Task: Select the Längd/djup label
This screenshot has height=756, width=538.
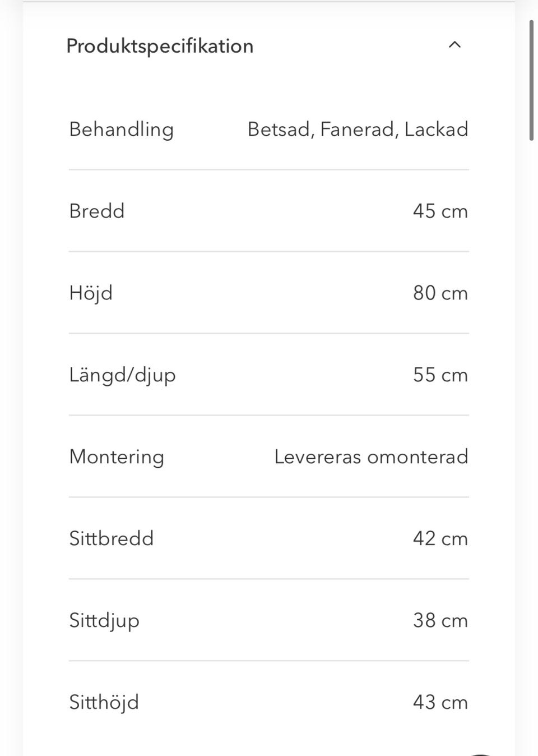Action: 122,375
